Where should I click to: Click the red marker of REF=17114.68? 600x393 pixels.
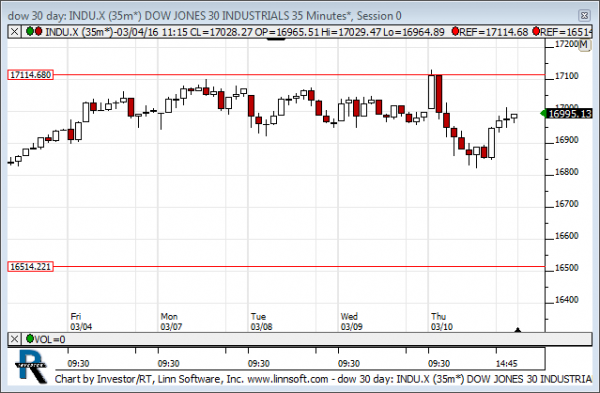[455, 31]
